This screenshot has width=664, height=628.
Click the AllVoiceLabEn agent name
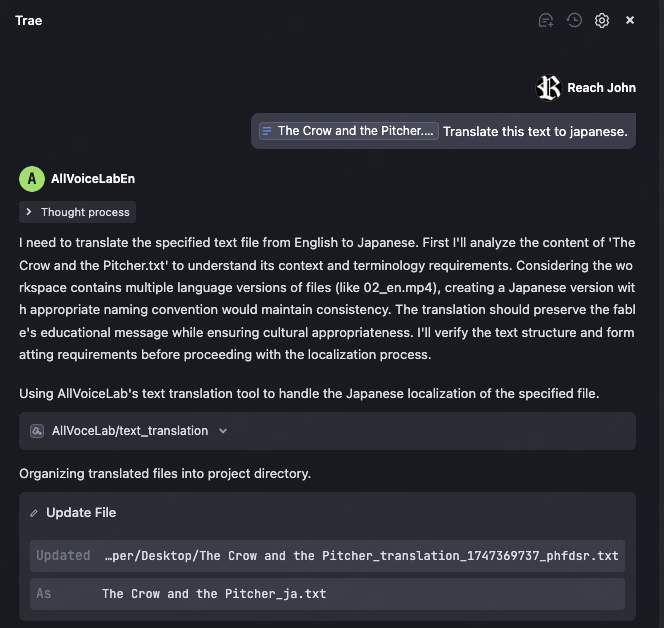click(93, 179)
